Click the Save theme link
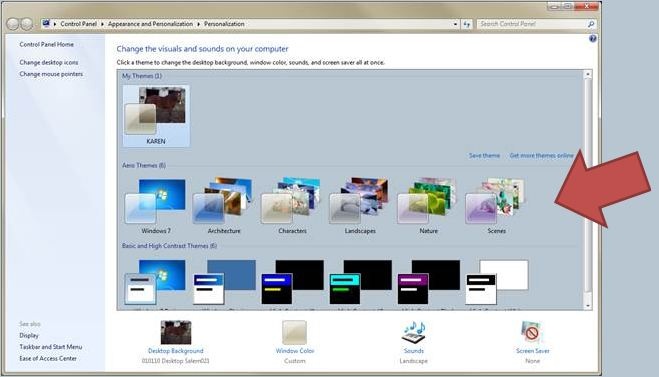The width and height of the screenshot is (659, 377). (x=484, y=156)
